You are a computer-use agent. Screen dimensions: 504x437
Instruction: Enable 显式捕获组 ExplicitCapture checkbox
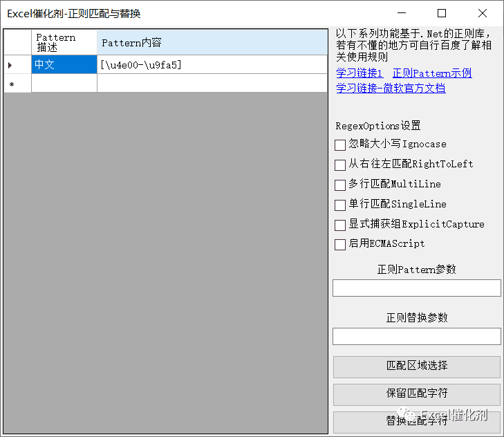click(340, 225)
